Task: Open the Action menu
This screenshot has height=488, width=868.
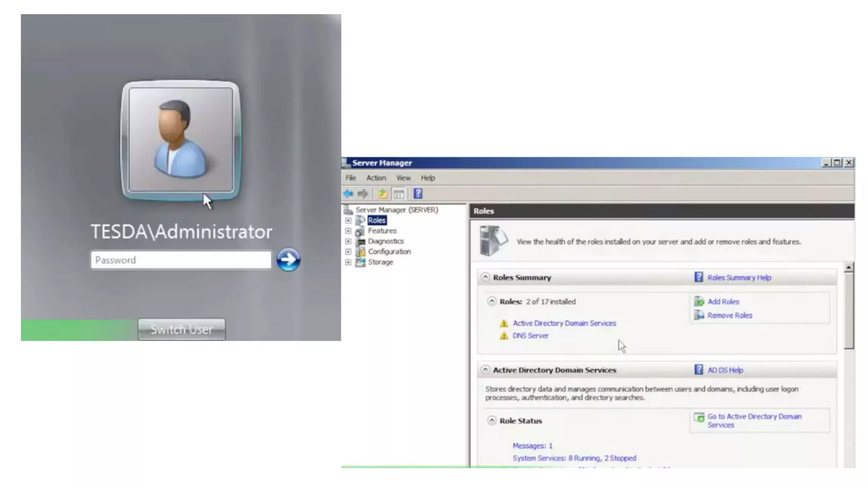Action: (x=376, y=178)
